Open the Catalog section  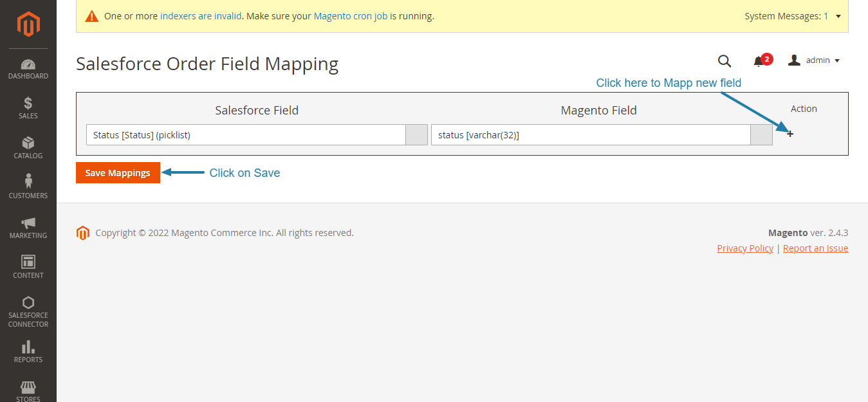tap(28, 148)
